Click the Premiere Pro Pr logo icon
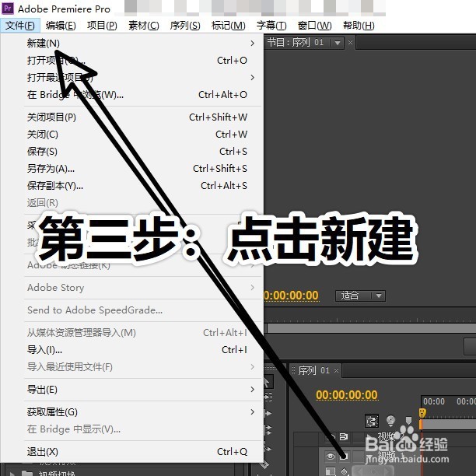 coord(8,9)
